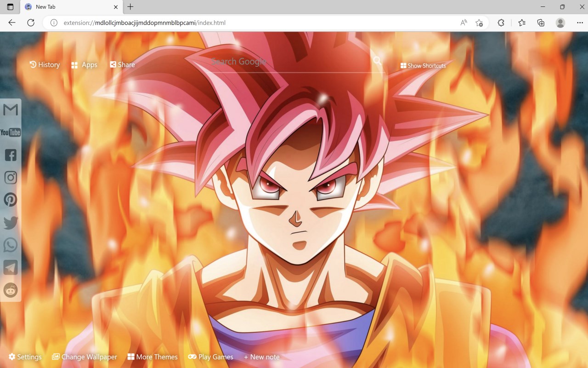The height and width of the screenshot is (368, 588).
Task: Open Gmail from the sidebar
Action: (x=11, y=109)
